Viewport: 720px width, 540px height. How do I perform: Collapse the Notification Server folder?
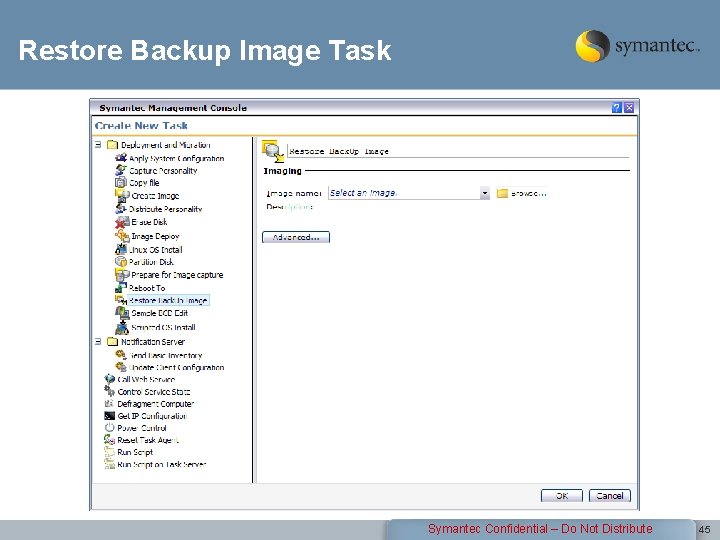98,342
